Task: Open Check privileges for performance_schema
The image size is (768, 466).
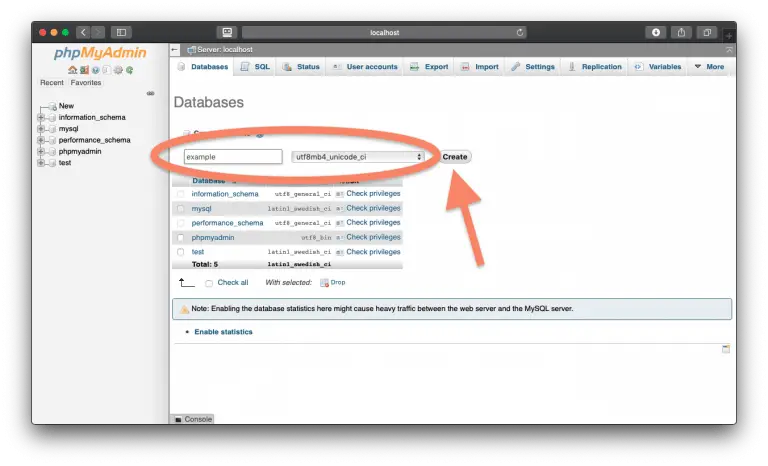Action: (373, 222)
